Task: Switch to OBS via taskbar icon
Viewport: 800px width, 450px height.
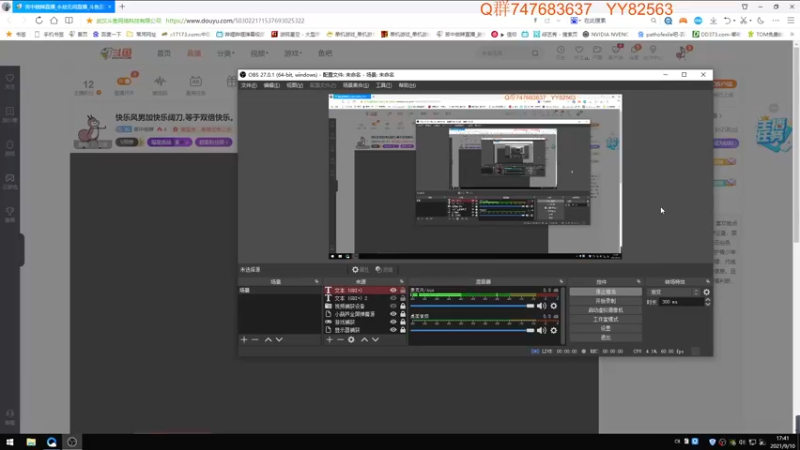Action: click(x=72, y=442)
